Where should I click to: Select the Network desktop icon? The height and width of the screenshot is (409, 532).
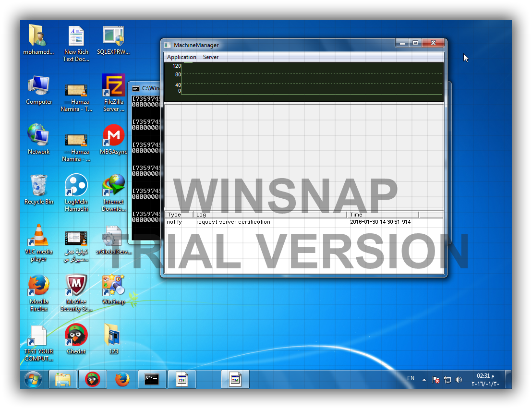[x=38, y=139]
